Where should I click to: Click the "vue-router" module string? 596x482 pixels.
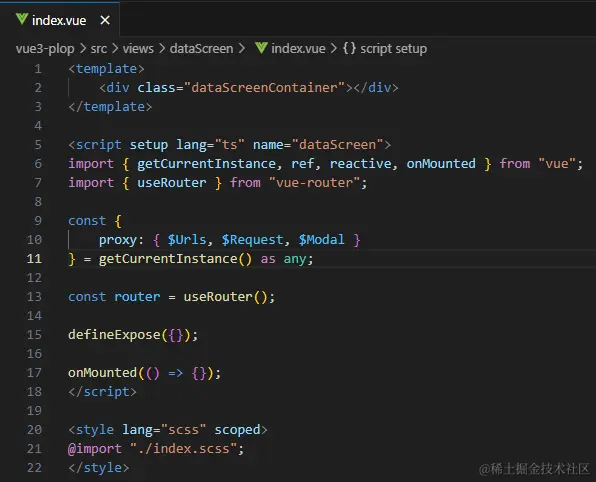(314, 183)
